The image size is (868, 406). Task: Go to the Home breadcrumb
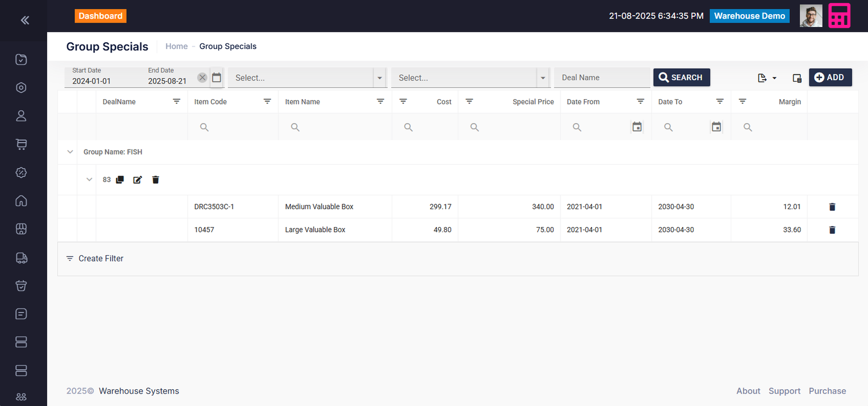coord(176,47)
